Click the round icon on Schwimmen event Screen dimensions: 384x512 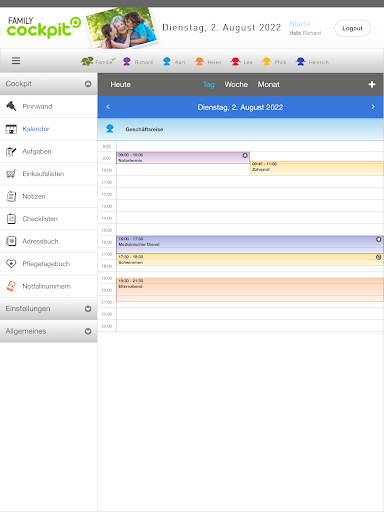pyautogui.click(x=379, y=257)
